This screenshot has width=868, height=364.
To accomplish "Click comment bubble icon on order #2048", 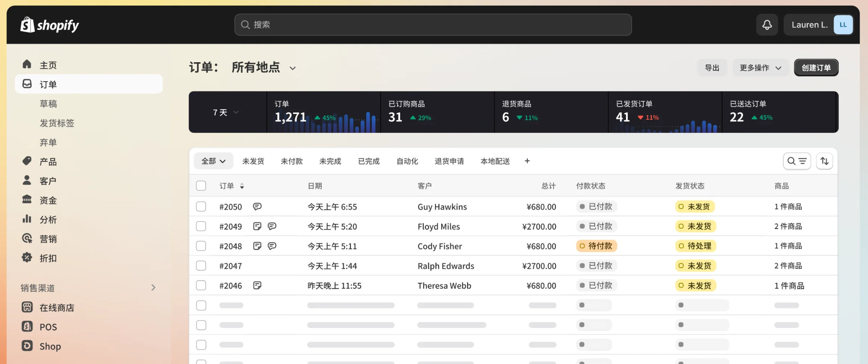I will point(272,246).
